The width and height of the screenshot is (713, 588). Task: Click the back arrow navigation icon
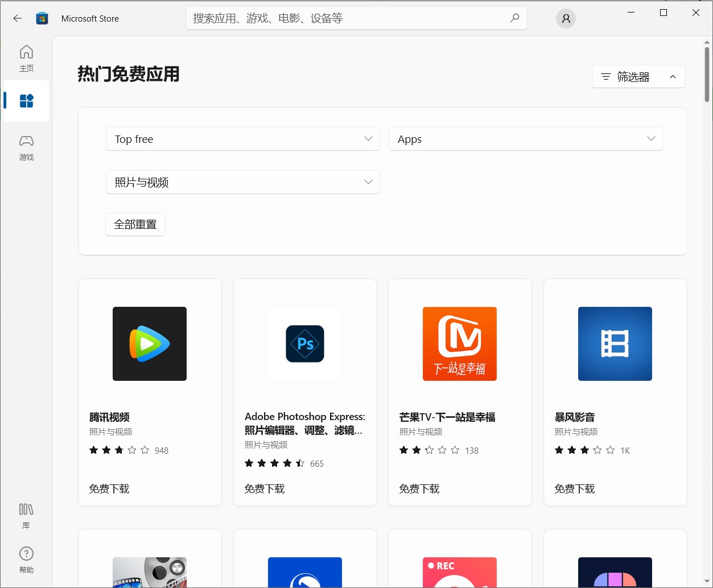pyautogui.click(x=17, y=18)
